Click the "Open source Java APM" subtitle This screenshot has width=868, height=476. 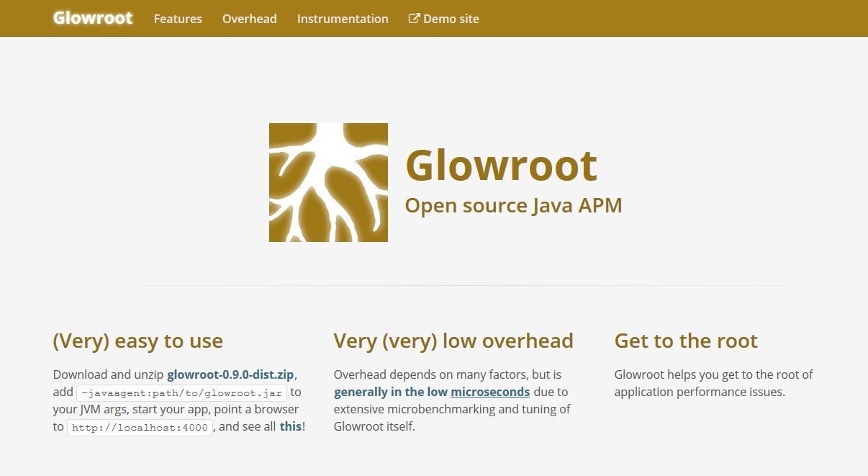pyautogui.click(x=513, y=205)
